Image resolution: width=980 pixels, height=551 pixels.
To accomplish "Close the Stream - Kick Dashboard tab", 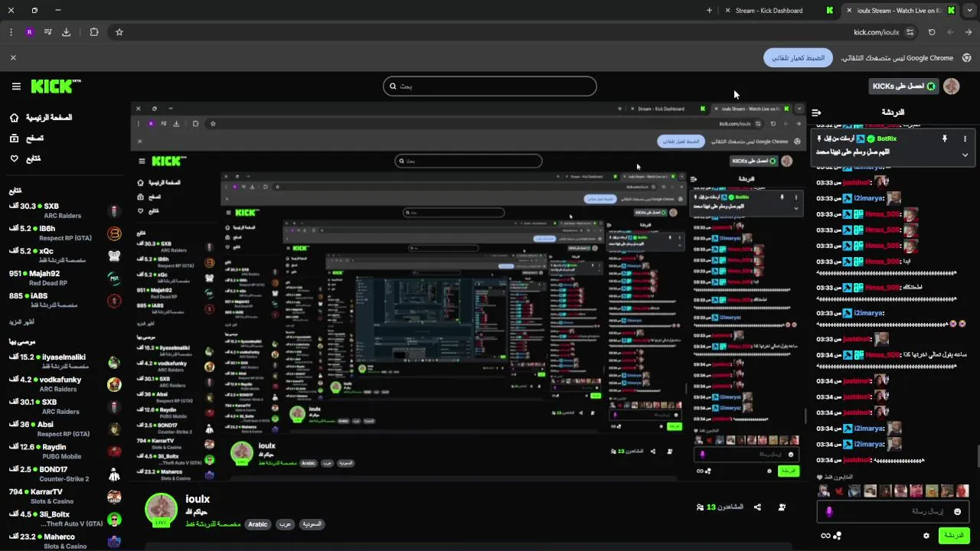I will pyautogui.click(x=727, y=11).
